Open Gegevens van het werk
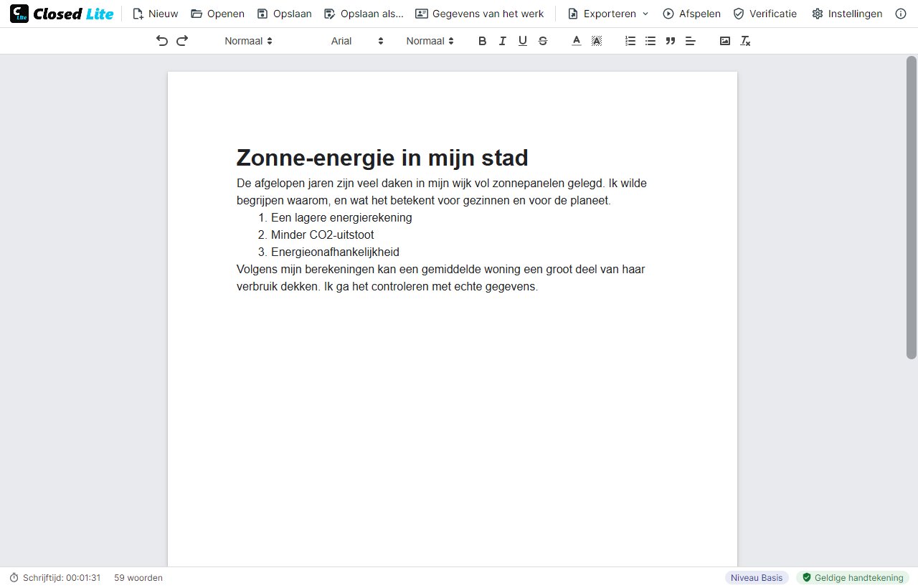The height and width of the screenshot is (588, 918). coord(480,14)
